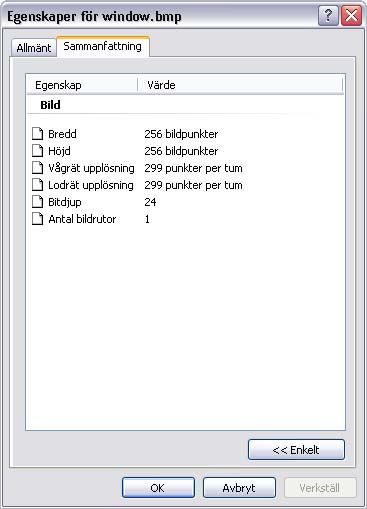The image size is (367, 509).
Task: Close the Egenskaper dialog with red X
Action: point(351,15)
